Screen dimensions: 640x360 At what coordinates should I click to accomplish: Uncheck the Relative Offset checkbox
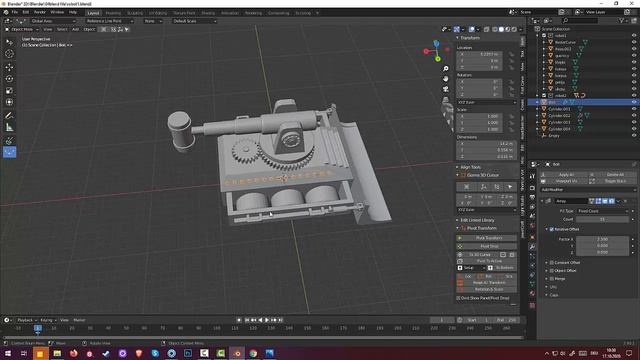551,229
